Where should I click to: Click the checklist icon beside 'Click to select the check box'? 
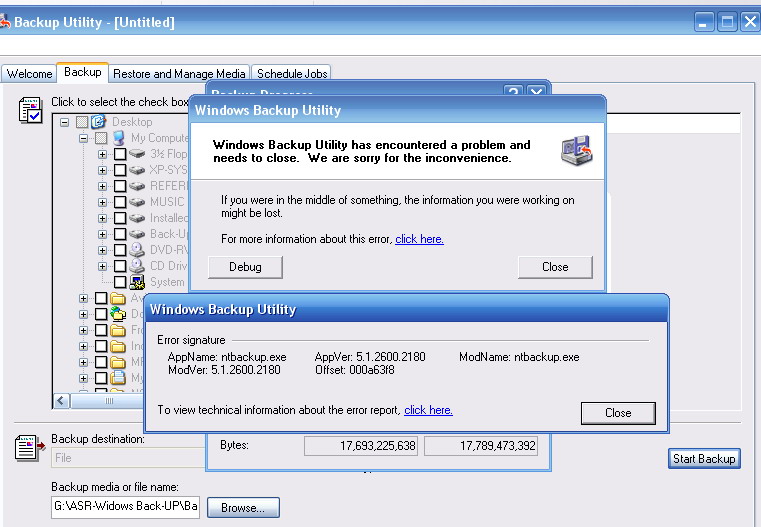(x=30, y=110)
